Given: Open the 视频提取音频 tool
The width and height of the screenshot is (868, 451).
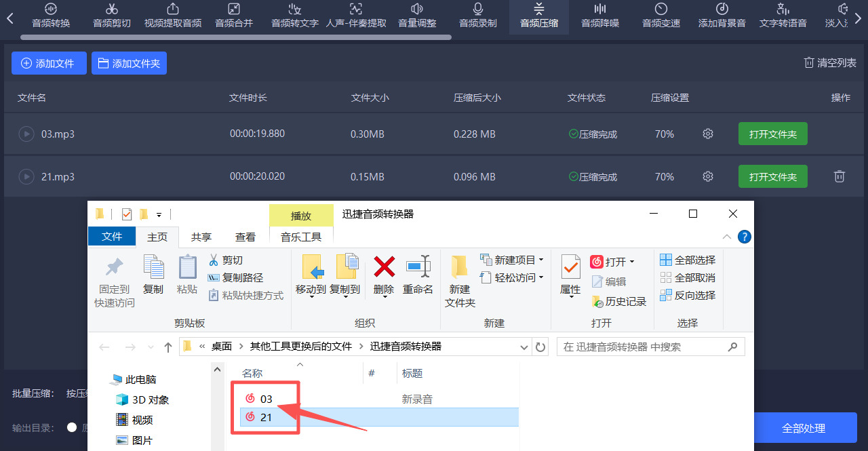Looking at the screenshot, I should (x=173, y=16).
